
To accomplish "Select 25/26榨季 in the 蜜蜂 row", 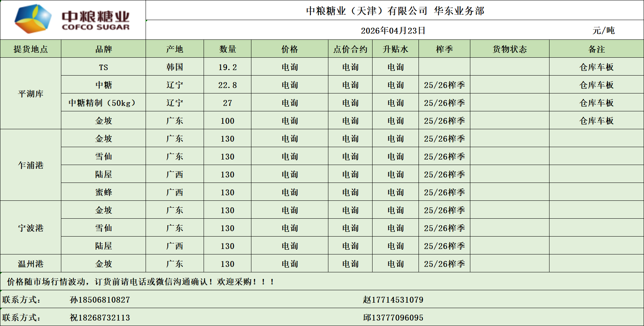I will pyautogui.click(x=444, y=192).
